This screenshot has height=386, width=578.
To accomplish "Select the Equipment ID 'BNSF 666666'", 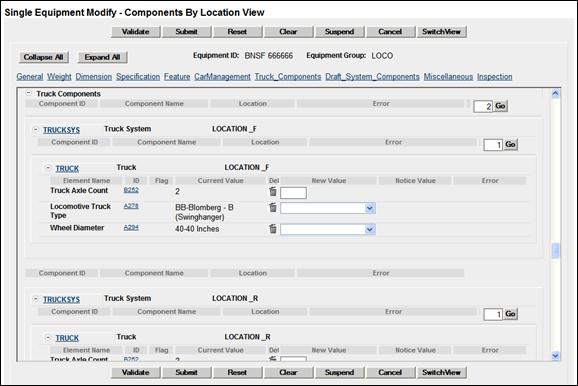I will tap(269, 56).
